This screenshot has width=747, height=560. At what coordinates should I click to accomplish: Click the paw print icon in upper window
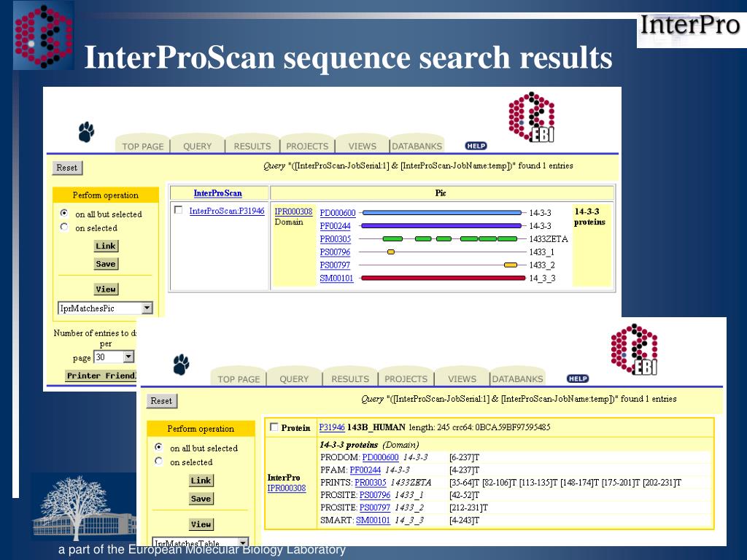click(x=86, y=132)
